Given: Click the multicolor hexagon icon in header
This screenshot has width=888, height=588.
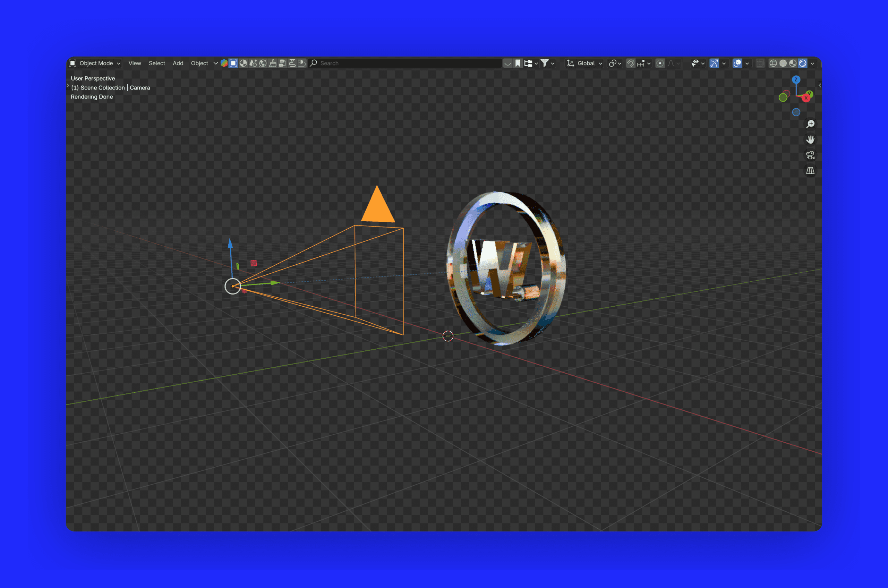Looking at the screenshot, I should pos(224,63).
